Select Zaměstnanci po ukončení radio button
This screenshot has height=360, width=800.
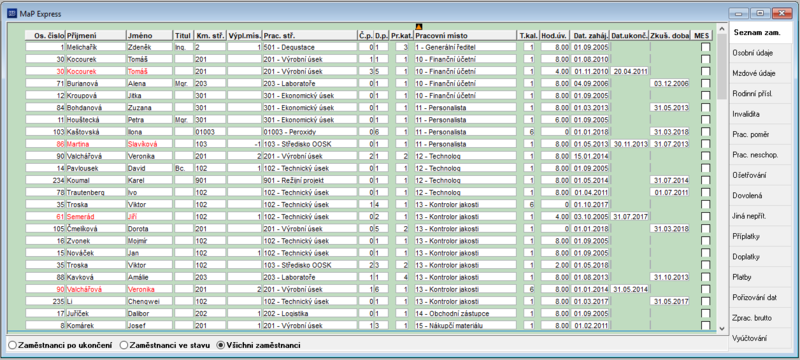coord(12,345)
